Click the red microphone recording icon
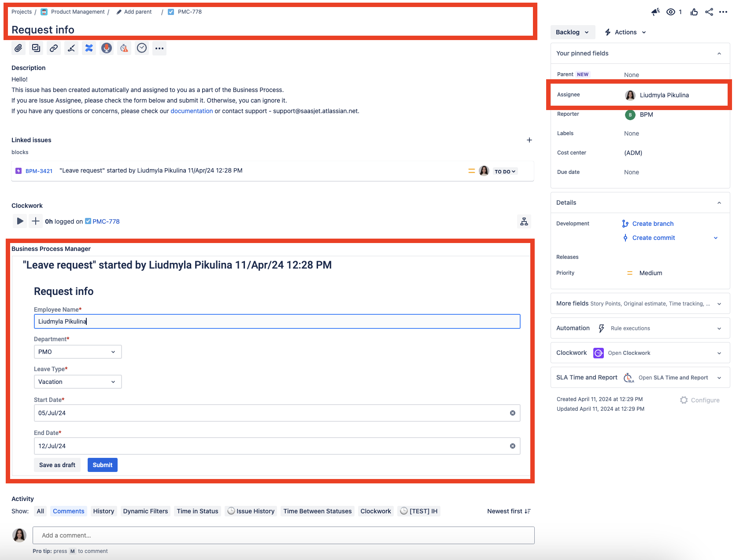 pyautogui.click(x=107, y=48)
